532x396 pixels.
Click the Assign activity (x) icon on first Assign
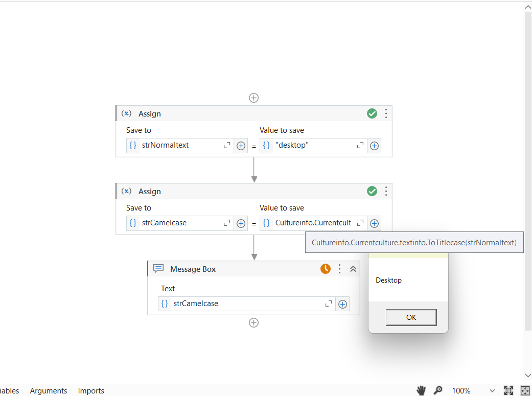pyautogui.click(x=126, y=113)
